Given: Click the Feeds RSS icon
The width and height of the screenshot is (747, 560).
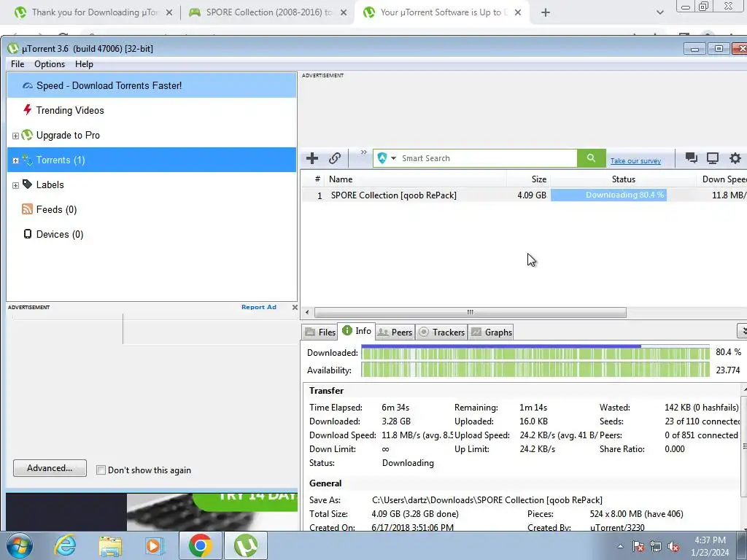Looking at the screenshot, I should pos(27,209).
